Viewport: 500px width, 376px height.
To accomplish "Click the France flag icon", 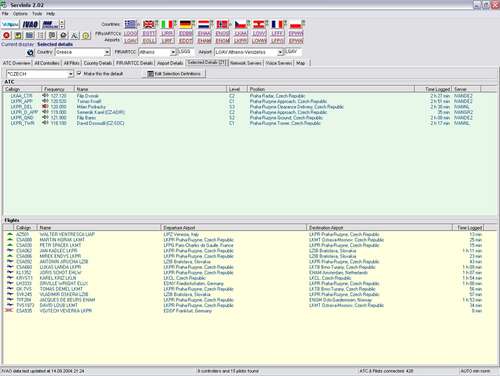I will point(277,24).
